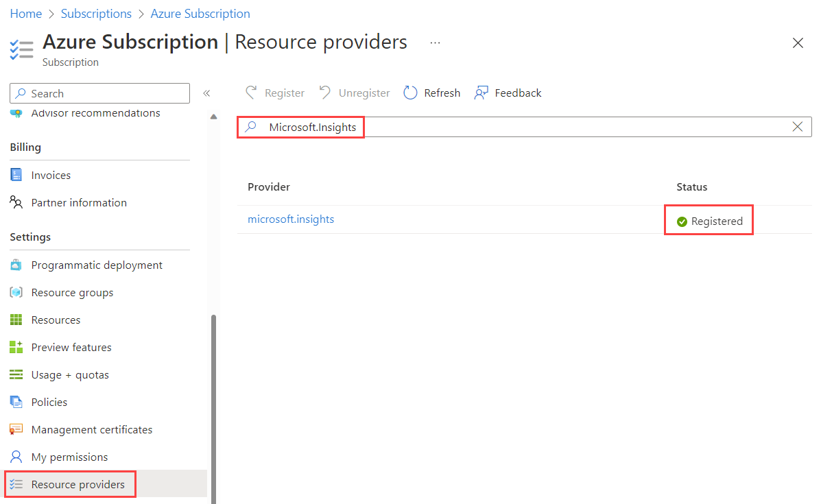821x504 pixels.
Task: Clear the provider filter with X icon
Action: coord(798,126)
